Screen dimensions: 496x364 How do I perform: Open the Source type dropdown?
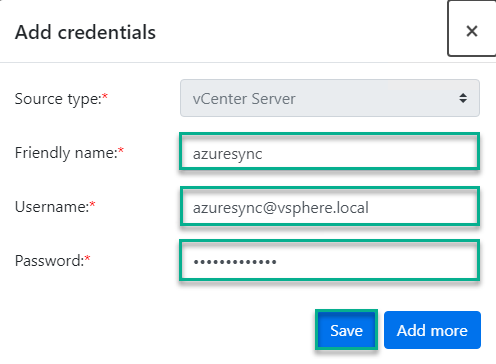(x=330, y=98)
